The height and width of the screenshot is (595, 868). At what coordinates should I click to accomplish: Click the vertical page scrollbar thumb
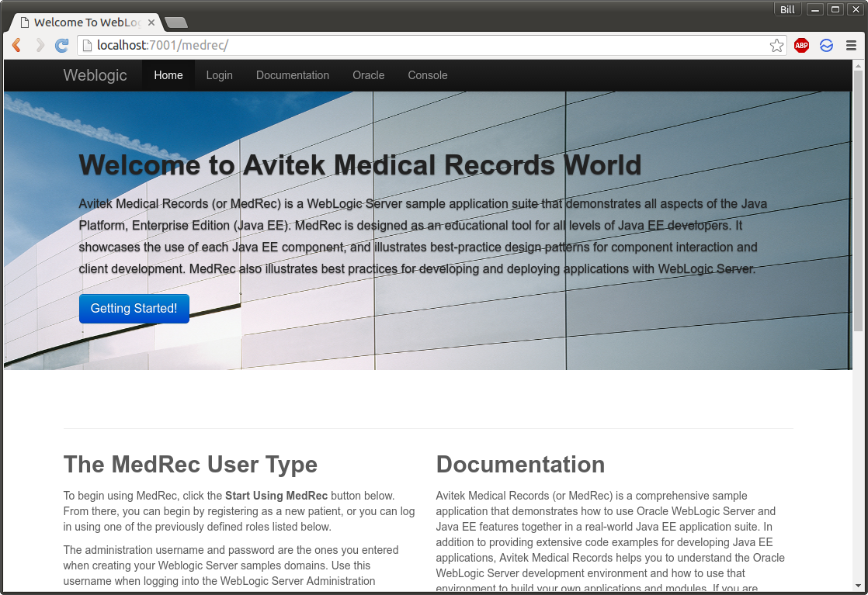858,200
